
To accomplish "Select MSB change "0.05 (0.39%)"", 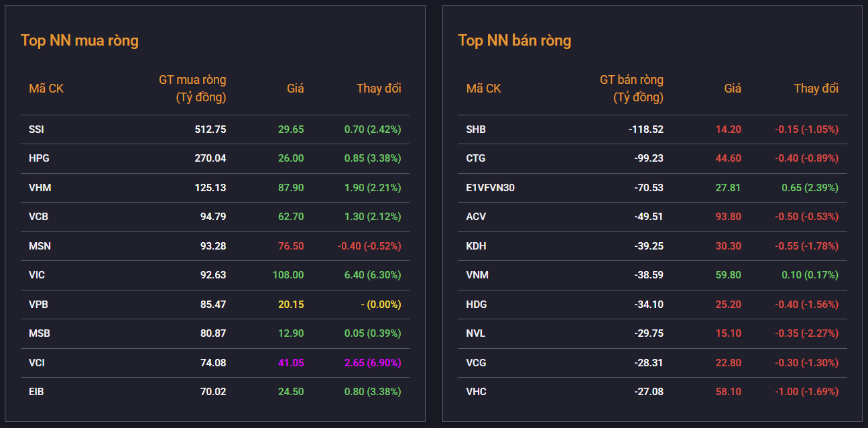I will 373,333.
